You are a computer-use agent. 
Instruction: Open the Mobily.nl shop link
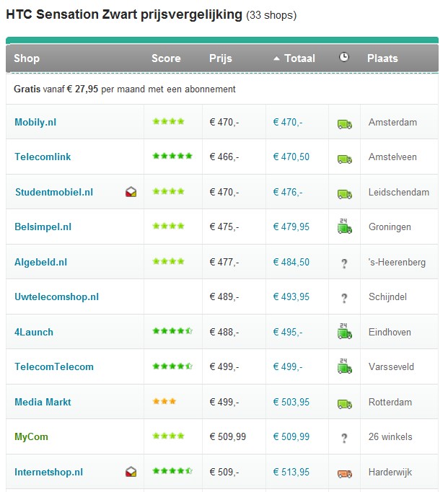[x=35, y=123]
